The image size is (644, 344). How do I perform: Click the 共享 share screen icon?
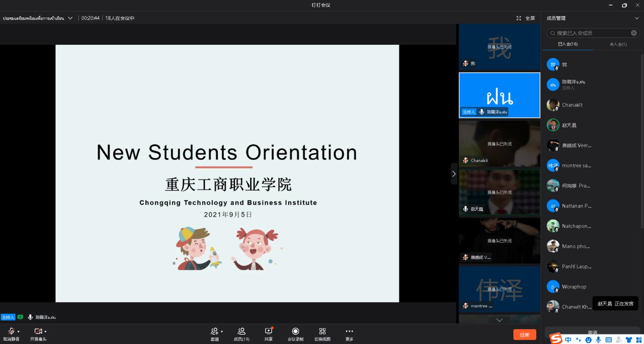coord(269,331)
